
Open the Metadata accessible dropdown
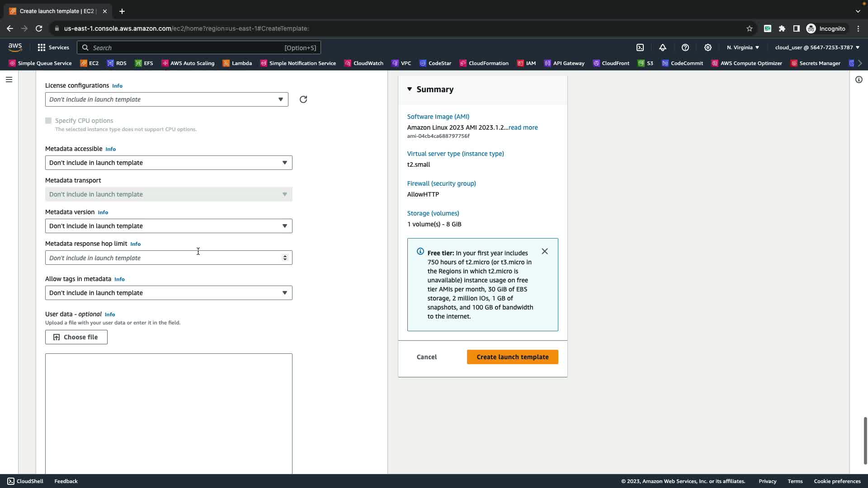(x=169, y=163)
